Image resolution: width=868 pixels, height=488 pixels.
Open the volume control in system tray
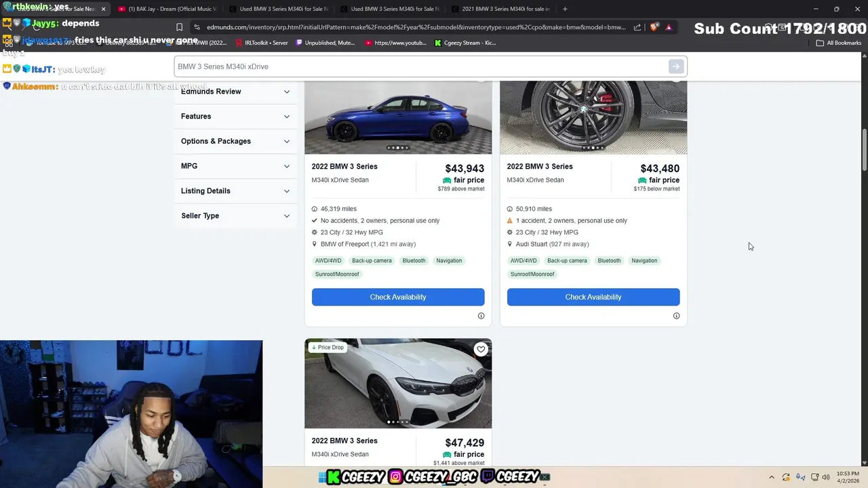point(826,477)
